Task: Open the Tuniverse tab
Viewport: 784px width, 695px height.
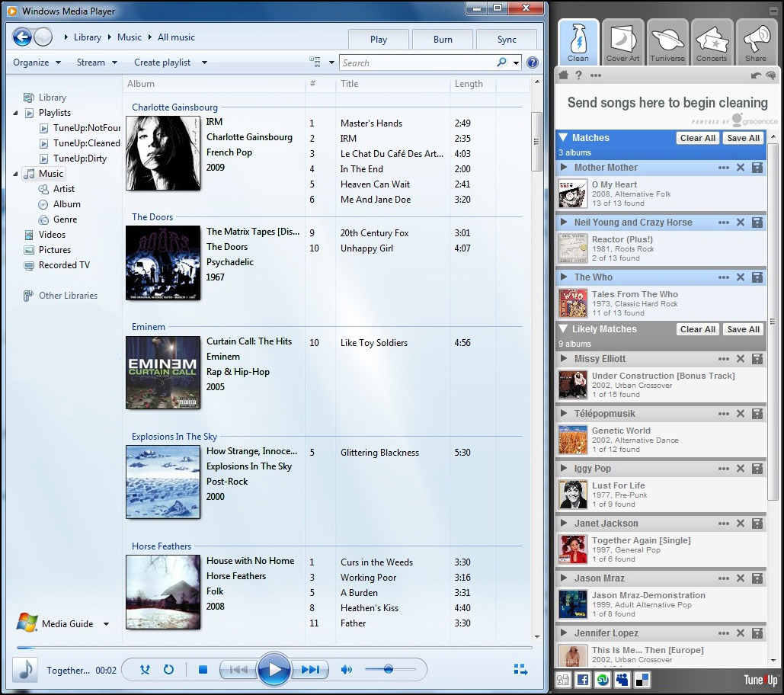Action: point(667,43)
